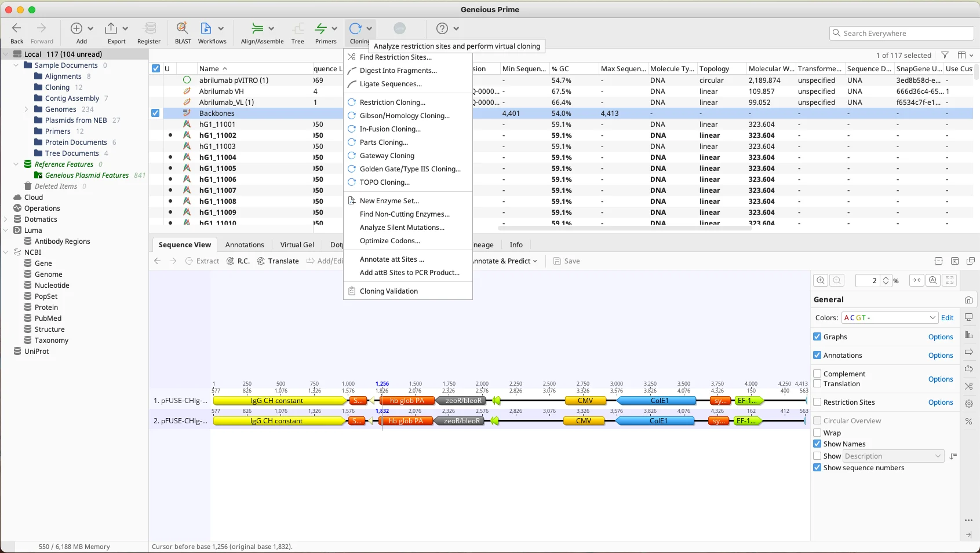Screen dimensions: 980x553
Task: Click the zoom to base-level icon
Action: 932,280
